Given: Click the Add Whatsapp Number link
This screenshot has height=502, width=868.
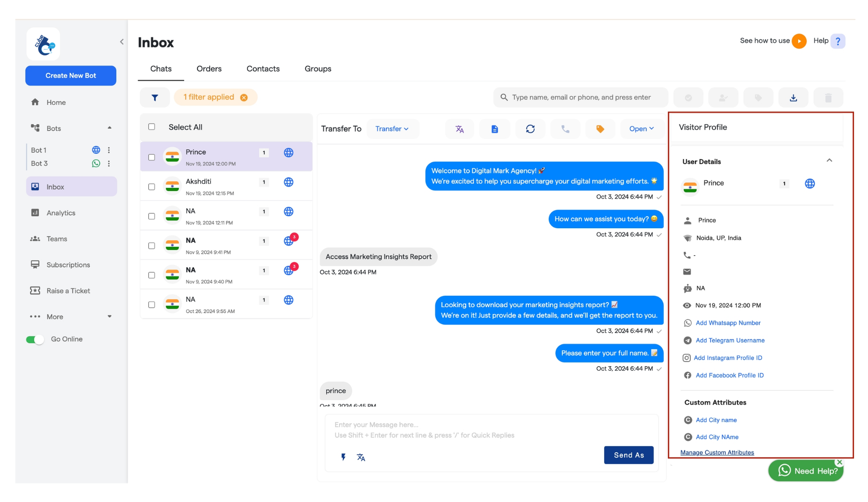Looking at the screenshot, I should pos(728,323).
